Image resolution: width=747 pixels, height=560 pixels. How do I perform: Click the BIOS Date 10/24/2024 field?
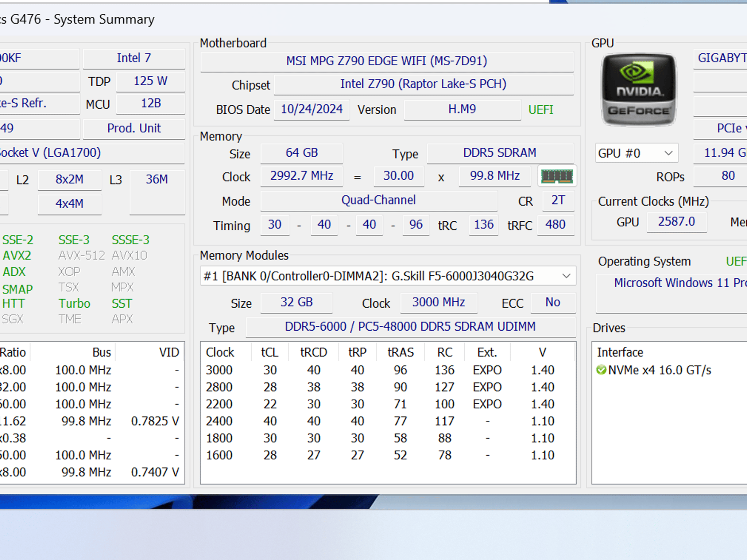[x=311, y=109]
